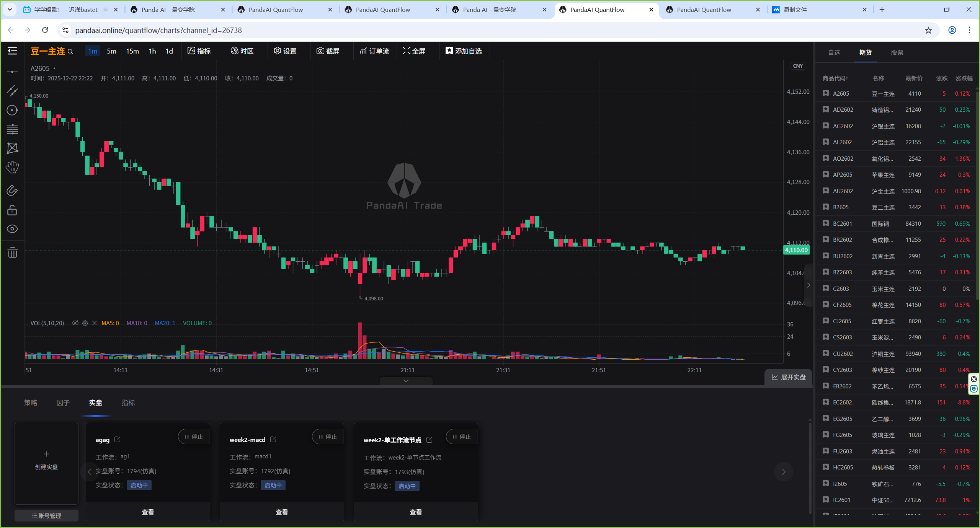
Task: Click 查看 on the agag card
Action: pyautogui.click(x=148, y=512)
